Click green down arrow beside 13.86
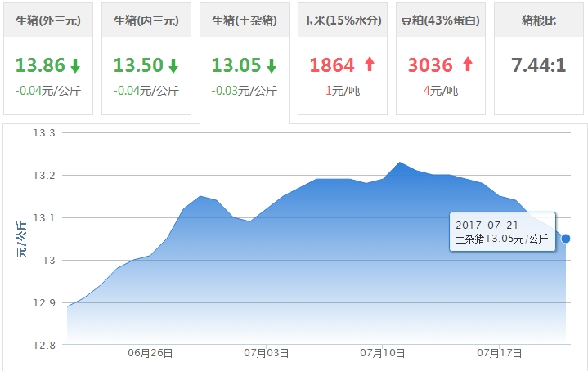This screenshot has width=588, height=371. point(75,65)
